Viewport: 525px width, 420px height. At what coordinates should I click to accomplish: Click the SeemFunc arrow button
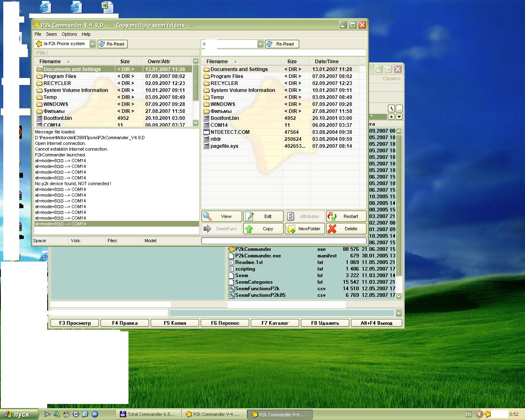pyautogui.click(x=222, y=229)
